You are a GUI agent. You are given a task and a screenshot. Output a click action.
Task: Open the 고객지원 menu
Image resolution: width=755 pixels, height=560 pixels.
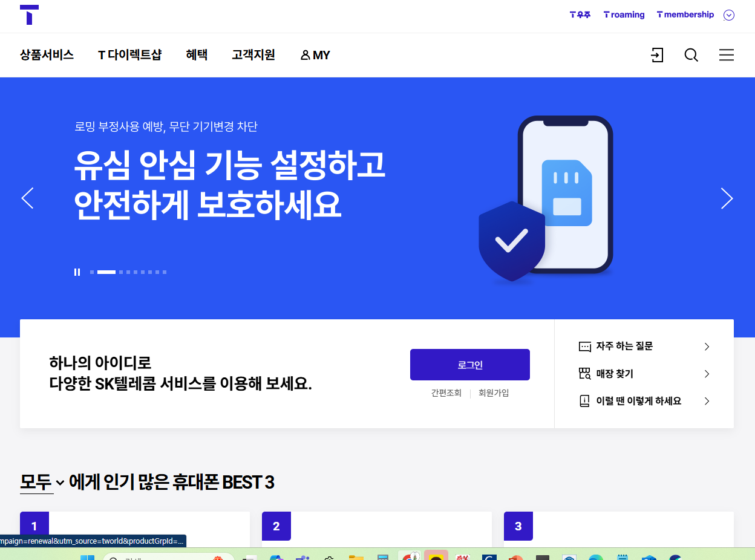click(253, 55)
